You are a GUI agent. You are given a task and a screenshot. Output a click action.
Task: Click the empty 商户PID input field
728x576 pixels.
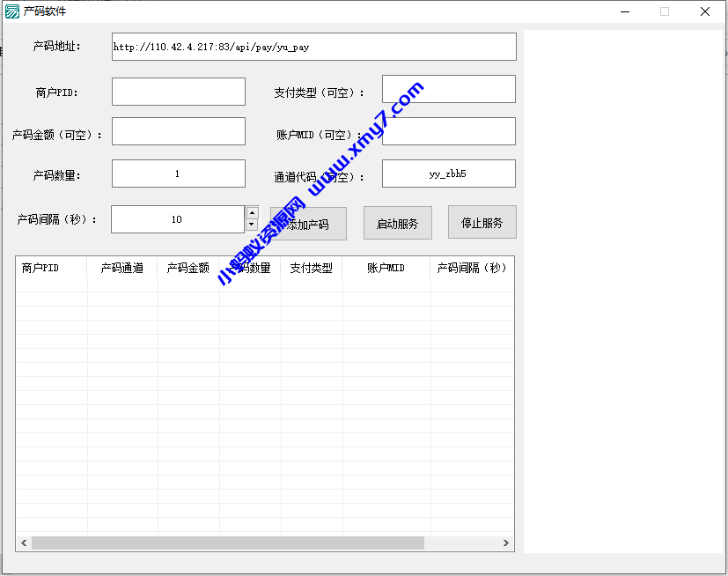pos(178,92)
